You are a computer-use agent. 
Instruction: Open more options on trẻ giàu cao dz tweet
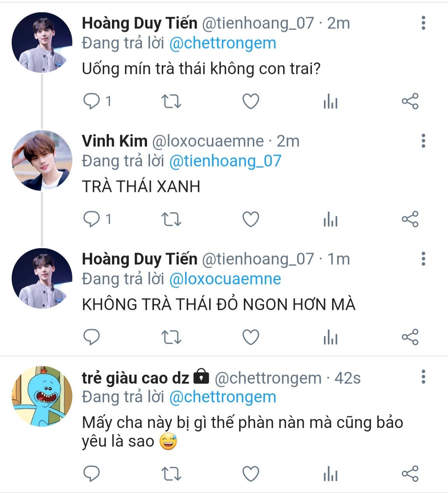click(423, 377)
